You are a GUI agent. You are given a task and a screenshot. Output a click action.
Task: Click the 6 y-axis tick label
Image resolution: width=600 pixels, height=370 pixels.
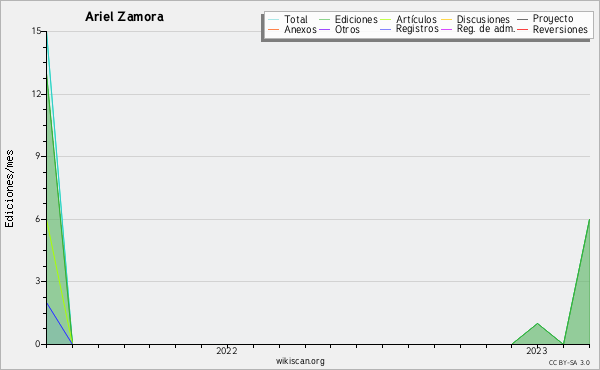click(x=38, y=219)
